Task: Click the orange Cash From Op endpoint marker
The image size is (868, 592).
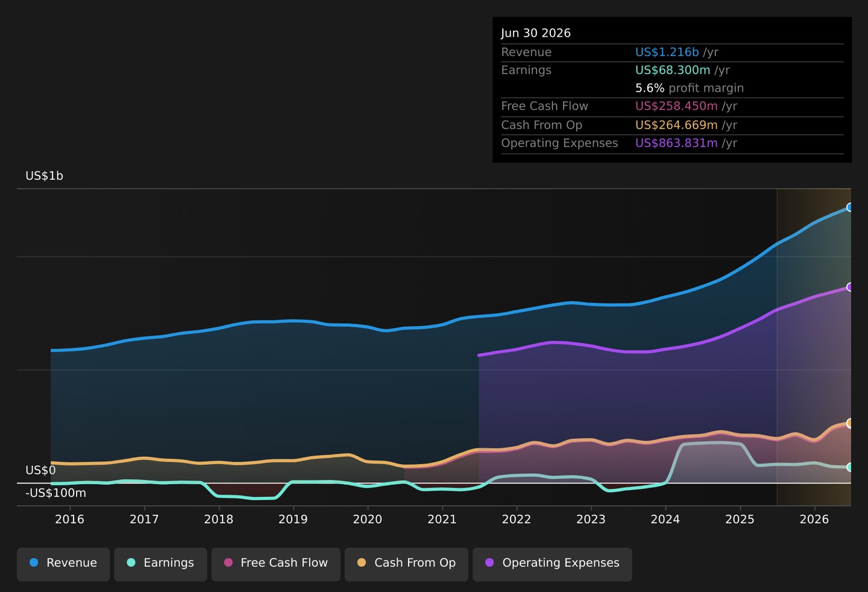Action: coord(850,423)
